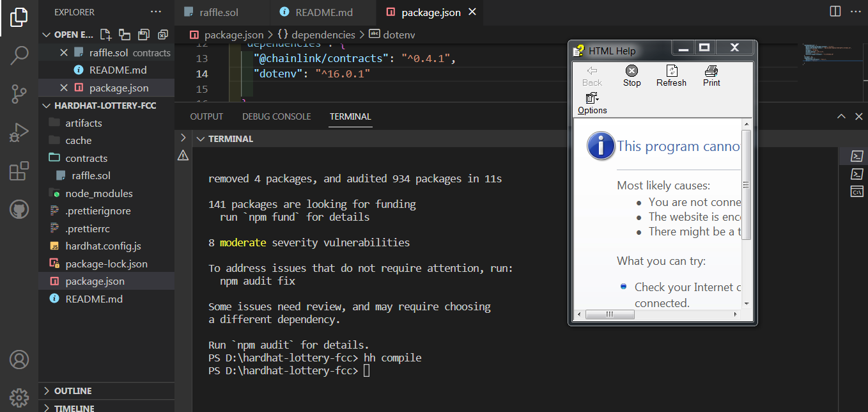The height and width of the screenshot is (412, 868).
Task: Click the warning triangle icon beside terminal
Action: coord(183,155)
